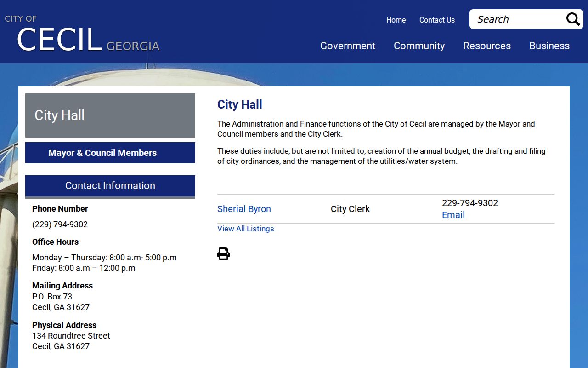Open the Government menu
The height and width of the screenshot is (368, 588).
tap(348, 46)
